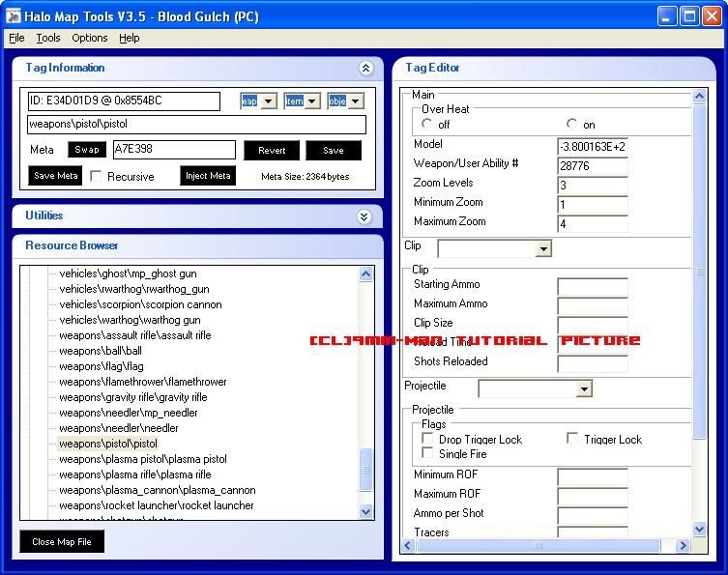
Task: Click the Save button
Action: (334, 151)
